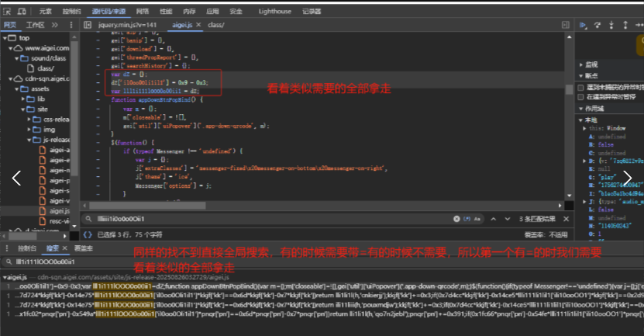Select the 工作区 navigator tab
The width and height of the screenshot is (644, 336).
click(35, 25)
